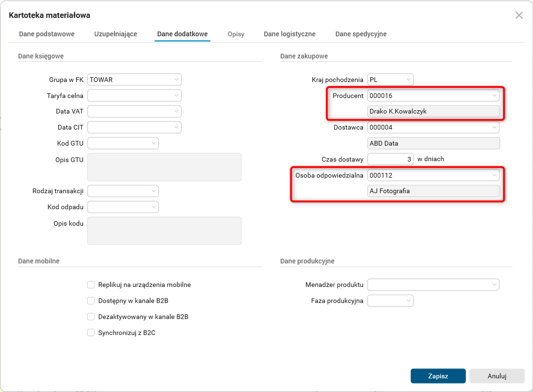Image resolution: width=533 pixels, height=392 pixels.
Task: Click the Zapisz button
Action: point(438,376)
